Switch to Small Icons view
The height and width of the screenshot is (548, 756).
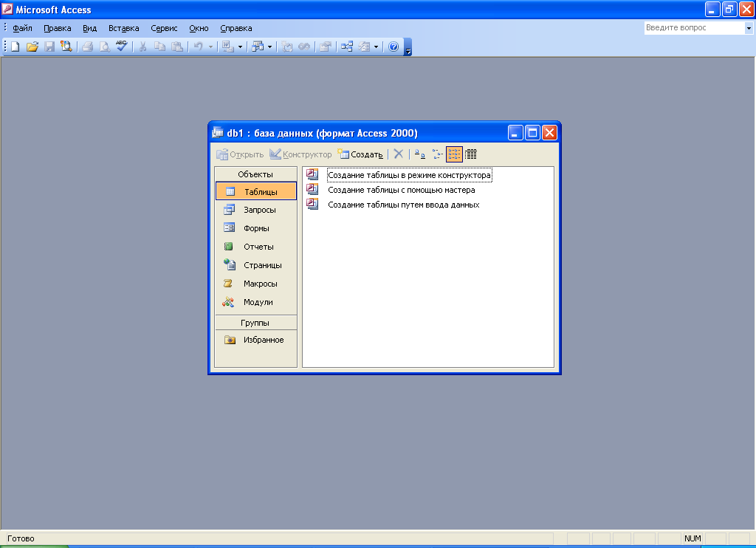coord(437,154)
